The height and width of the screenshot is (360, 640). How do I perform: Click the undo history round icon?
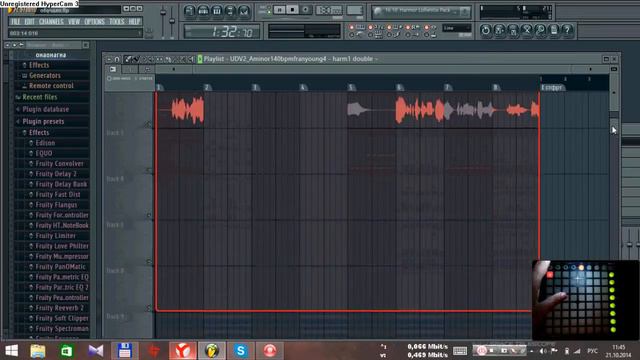486,30
